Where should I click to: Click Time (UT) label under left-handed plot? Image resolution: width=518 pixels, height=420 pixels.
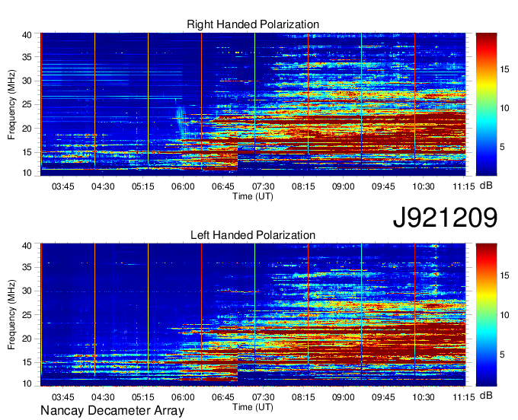pyautogui.click(x=253, y=407)
